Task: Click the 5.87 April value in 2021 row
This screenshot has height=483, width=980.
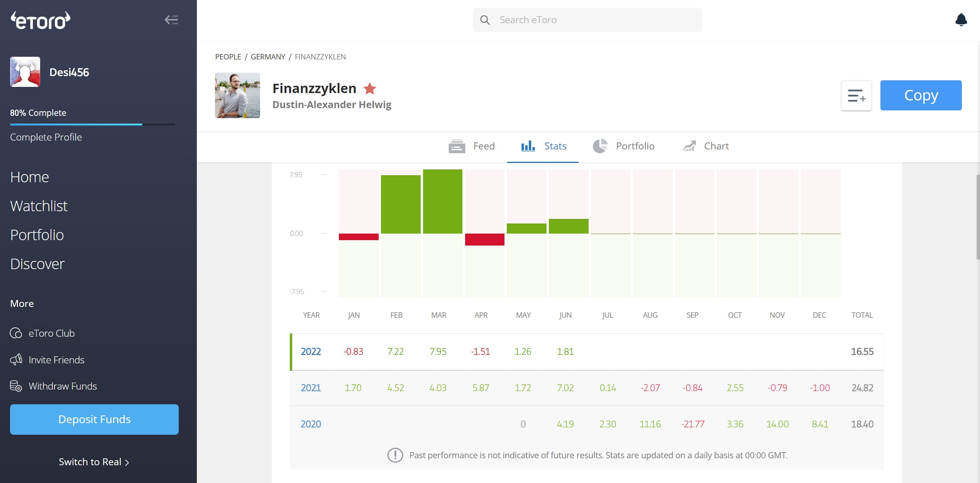Action: pos(481,388)
